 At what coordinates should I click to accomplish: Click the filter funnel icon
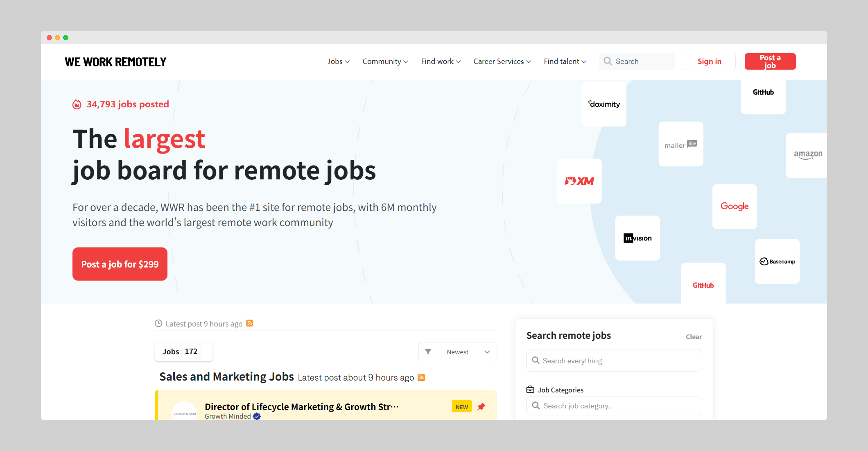[x=428, y=352]
